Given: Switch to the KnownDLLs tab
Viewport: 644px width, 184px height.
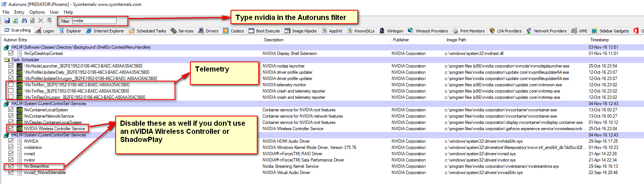Looking at the screenshot, I should click(x=361, y=31).
